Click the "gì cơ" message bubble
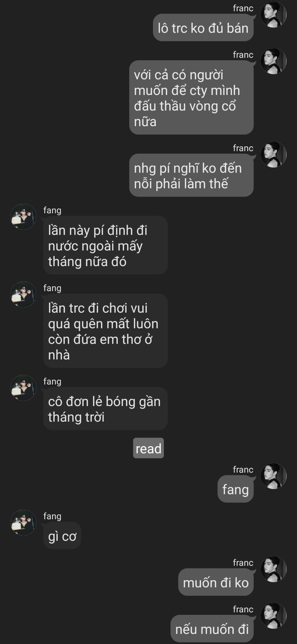Screen dimensions: 297x644 click(62, 536)
